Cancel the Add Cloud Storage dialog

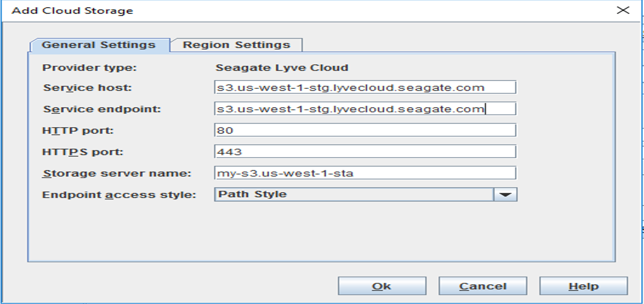pyautogui.click(x=482, y=286)
